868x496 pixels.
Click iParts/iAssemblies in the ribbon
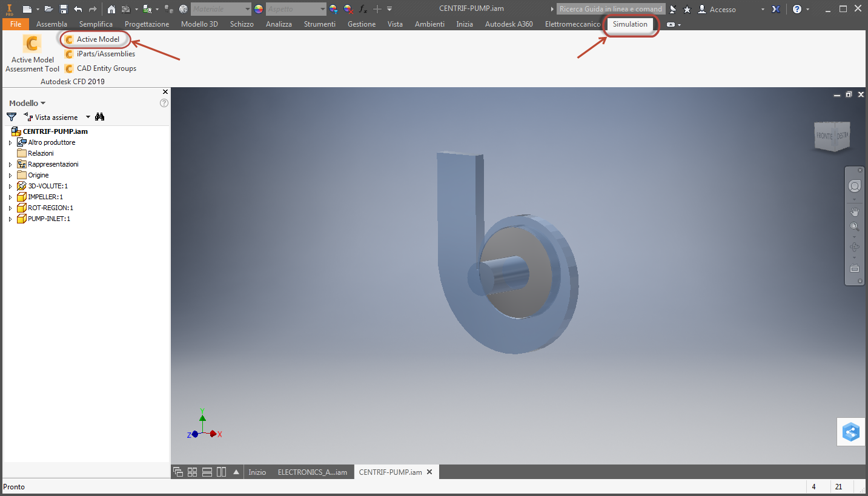(x=99, y=54)
